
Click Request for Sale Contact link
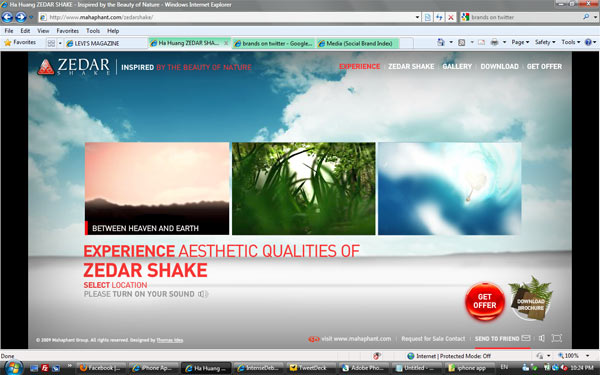pyautogui.click(x=433, y=339)
